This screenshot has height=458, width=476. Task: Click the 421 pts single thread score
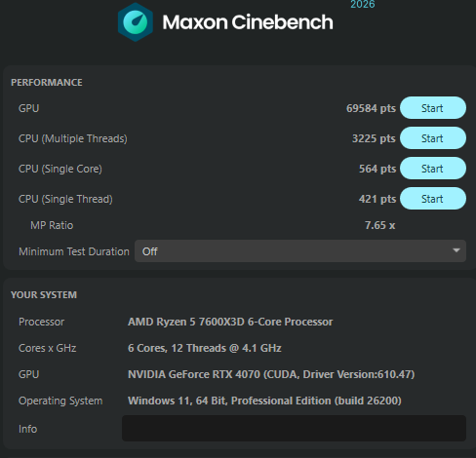[377, 199]
